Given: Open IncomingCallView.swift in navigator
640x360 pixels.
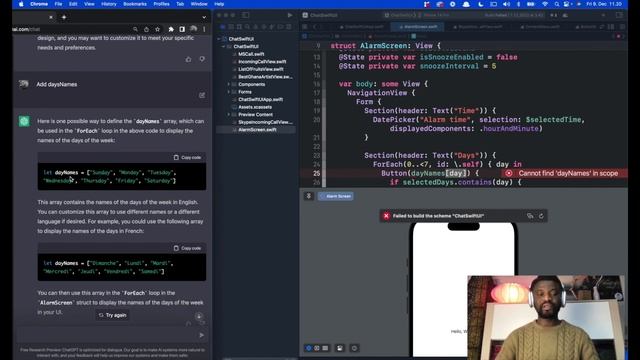Looking at the screenshot, I should 262,62.
